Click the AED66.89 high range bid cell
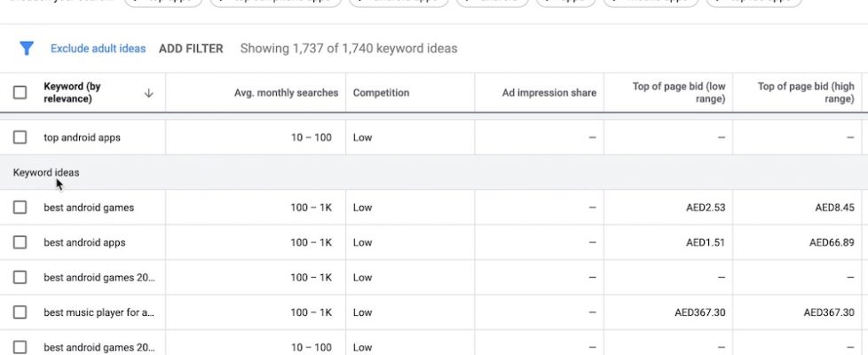Image resolution: width=868 pixels, height=355 pixels. (x=831, y=242)
